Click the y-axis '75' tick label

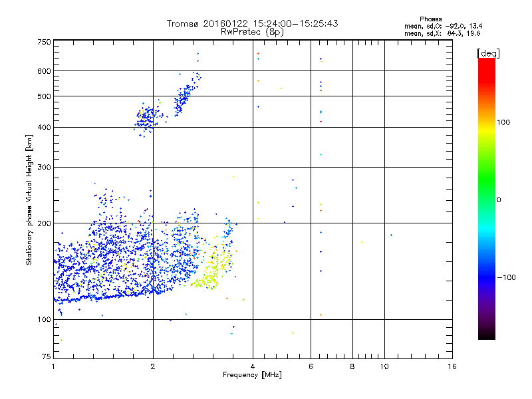tap(47, 356)
